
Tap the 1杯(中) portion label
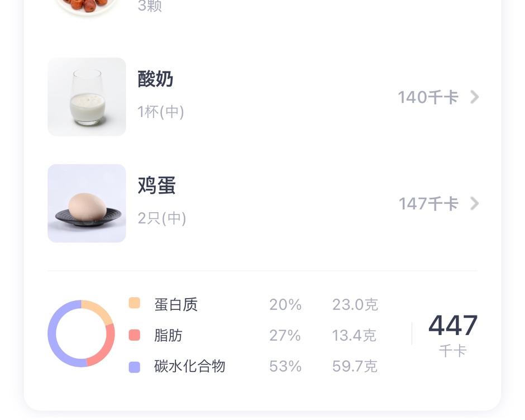[x=160, y=111]
